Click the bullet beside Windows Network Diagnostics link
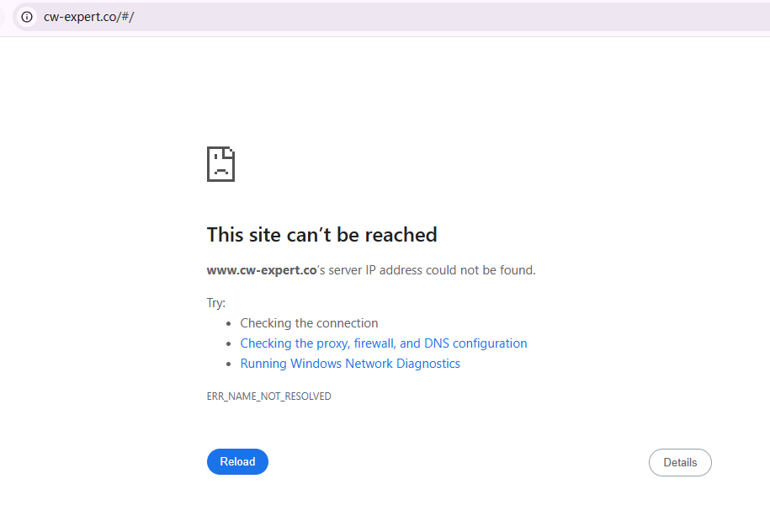Viewport: 770px width, 532px height. 229,364
